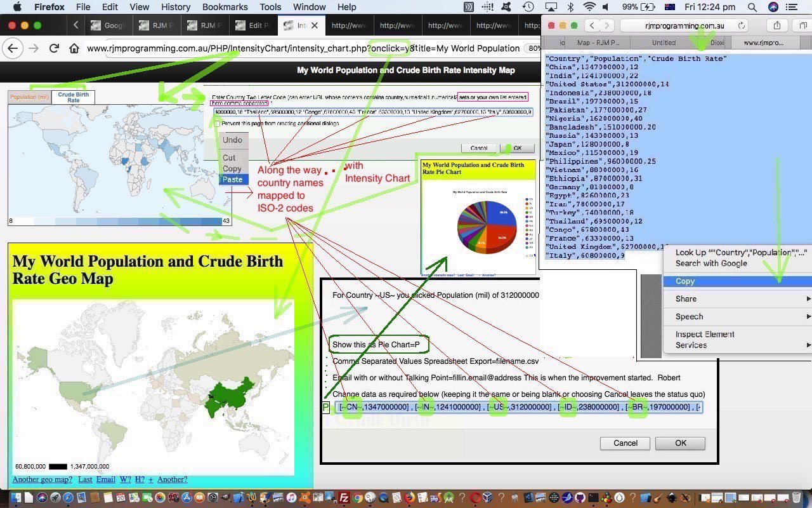Open Notification Center icon
Viewport: 812px width, 508px height.
[x=792, y=7]
